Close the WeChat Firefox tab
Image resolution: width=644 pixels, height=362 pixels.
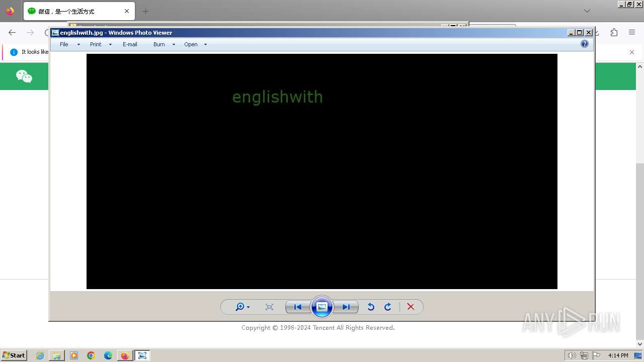(x=127, y=11)
